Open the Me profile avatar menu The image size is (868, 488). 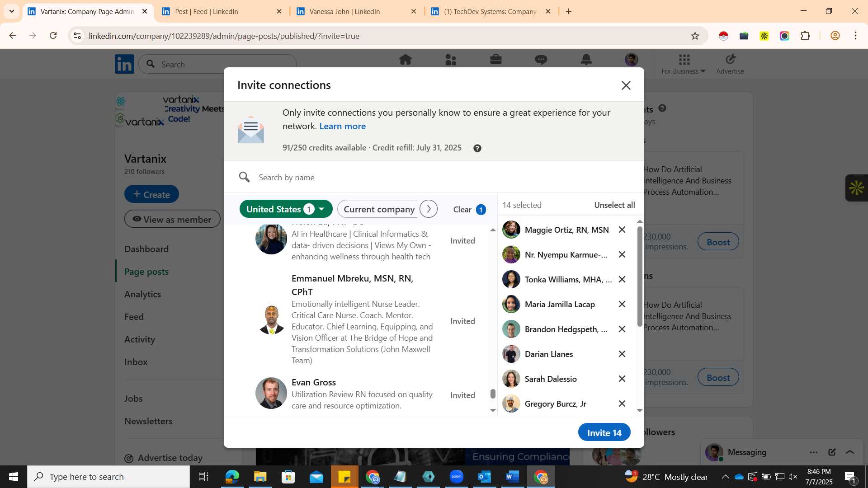(631, 60)
